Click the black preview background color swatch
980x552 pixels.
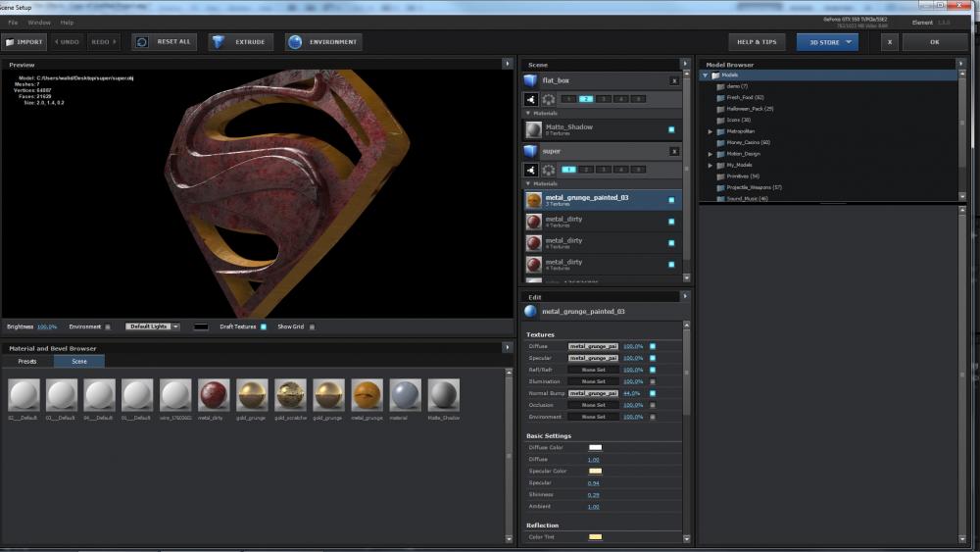point(201,326)
